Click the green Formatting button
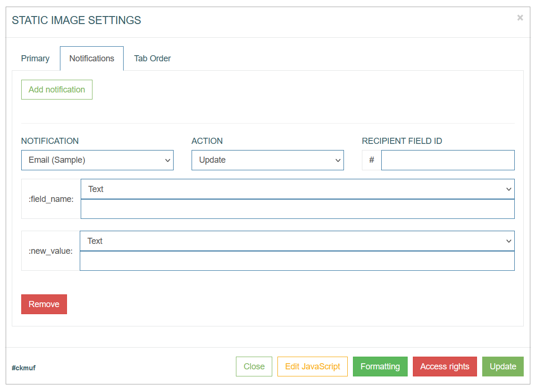Viewport: 536px width, 392px height. click(x=380, y=367)
